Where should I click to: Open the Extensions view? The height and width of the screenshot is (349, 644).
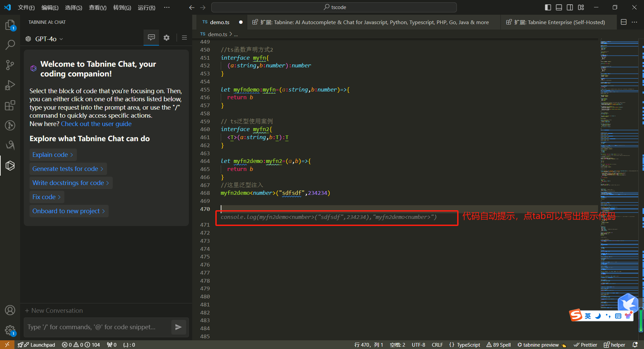tap(10, 105)
